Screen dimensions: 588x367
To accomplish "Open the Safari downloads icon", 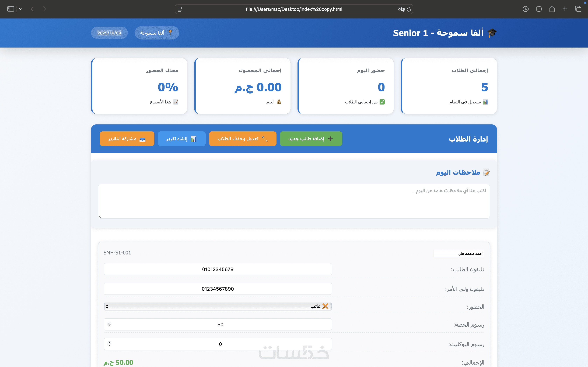I will tap(526, 9).
